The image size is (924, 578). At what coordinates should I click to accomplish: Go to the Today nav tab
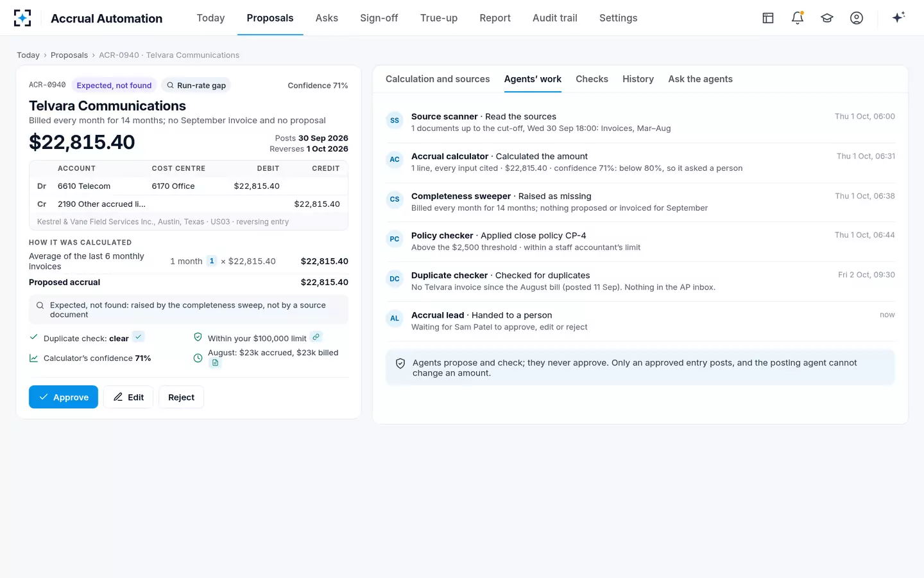click(x=210, y=18)
